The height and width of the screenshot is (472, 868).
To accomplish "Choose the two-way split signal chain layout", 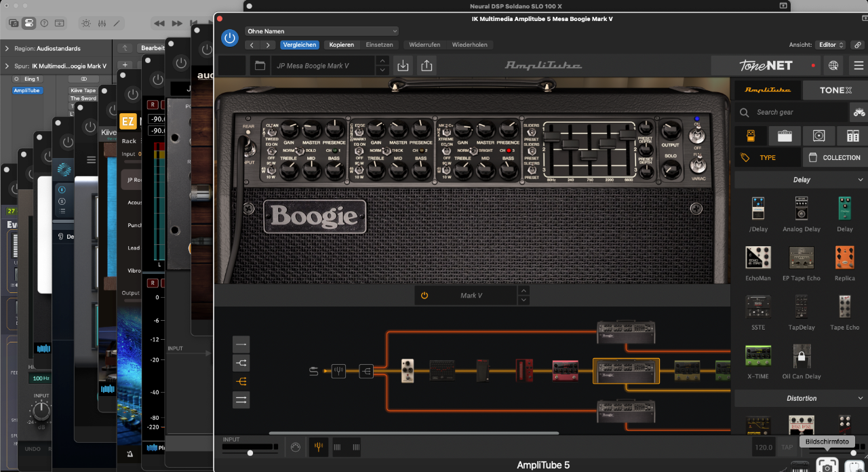I will [x=241, y=363].
